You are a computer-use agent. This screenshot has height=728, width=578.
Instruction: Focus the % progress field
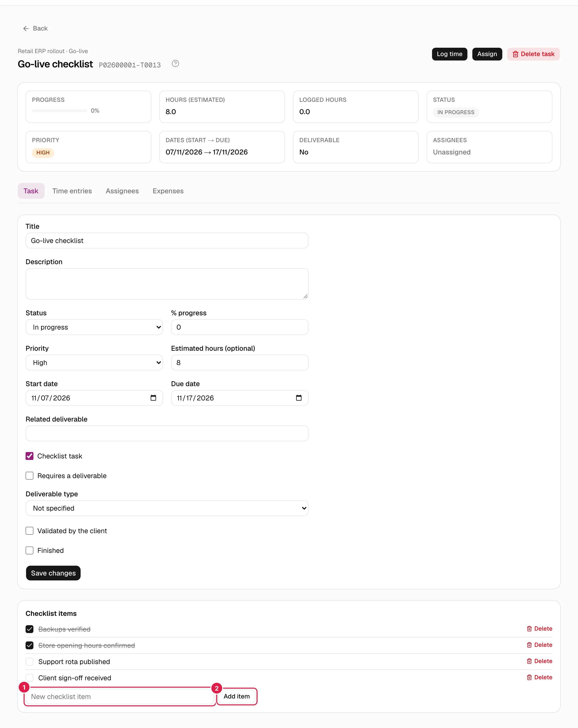(240, 327)
